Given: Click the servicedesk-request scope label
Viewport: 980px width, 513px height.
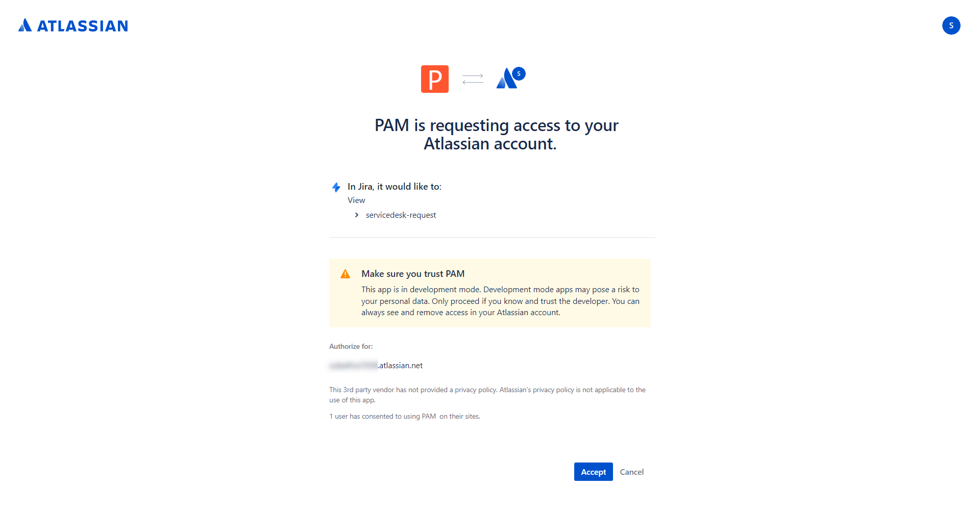Looking at the screenshot, I should click(401, 215).
